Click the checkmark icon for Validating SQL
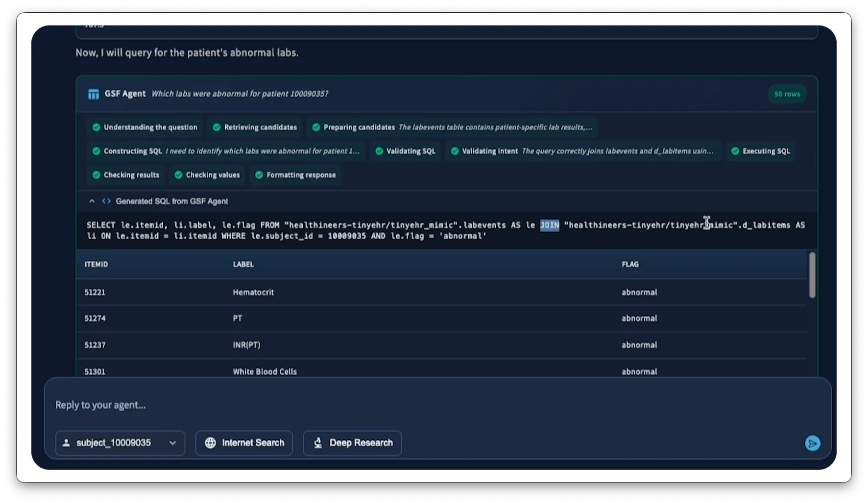 [x=379, y=151]
